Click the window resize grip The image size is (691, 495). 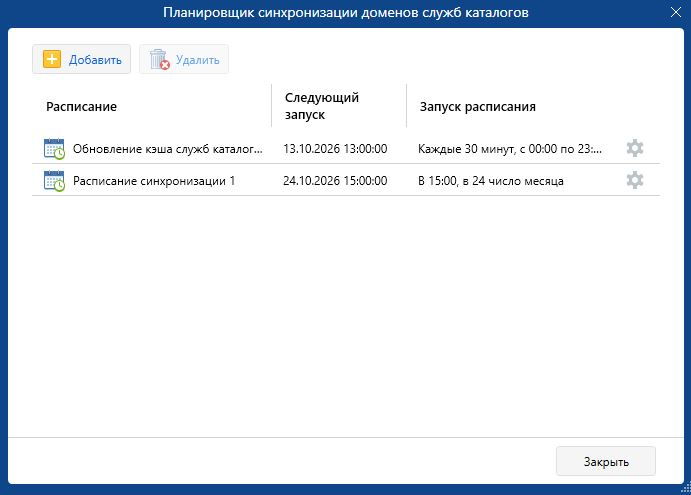click(686, 489)
